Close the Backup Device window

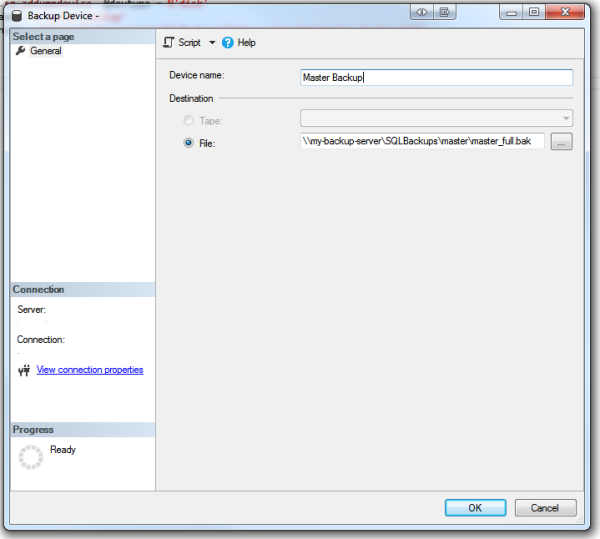coord(565,12)
